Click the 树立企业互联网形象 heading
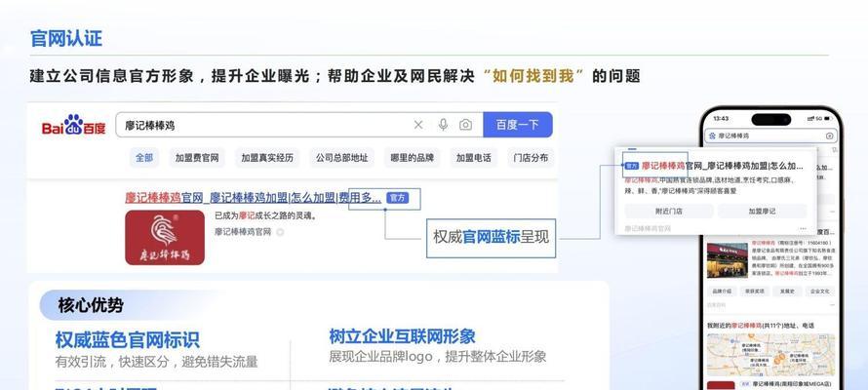The height and width of the screenshot is (390, 868). click(x=403, y=336)
